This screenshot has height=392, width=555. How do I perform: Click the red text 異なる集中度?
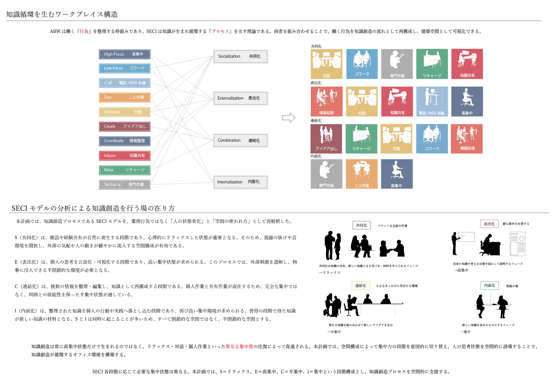click(x=239, y=346)
